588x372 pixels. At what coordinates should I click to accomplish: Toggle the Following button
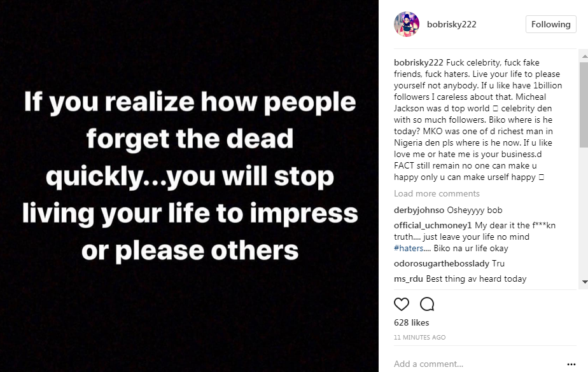(550, 24)
